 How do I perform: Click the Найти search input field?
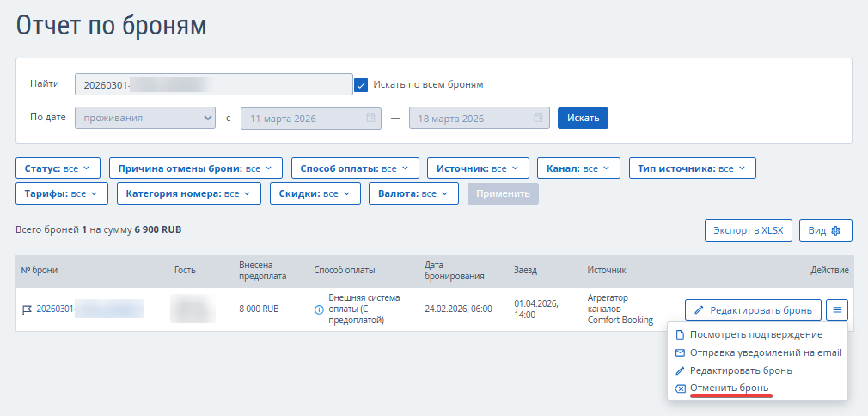point(213,84)
